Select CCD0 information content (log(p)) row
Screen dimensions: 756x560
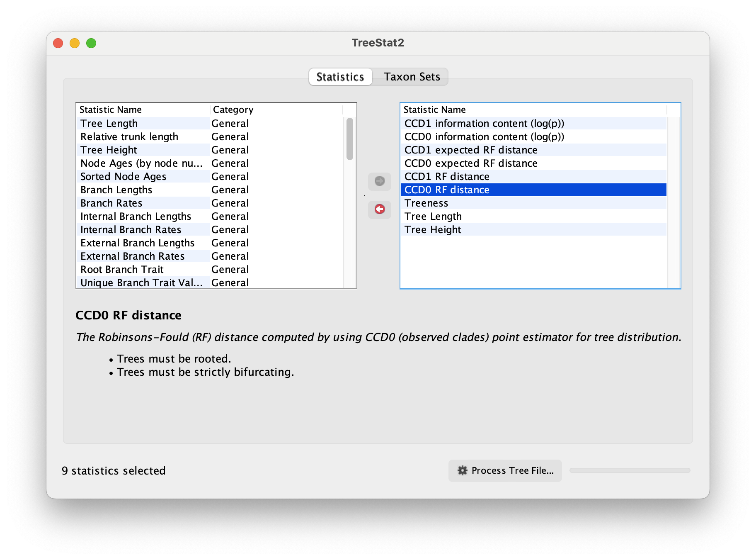[x=534, y=137]
